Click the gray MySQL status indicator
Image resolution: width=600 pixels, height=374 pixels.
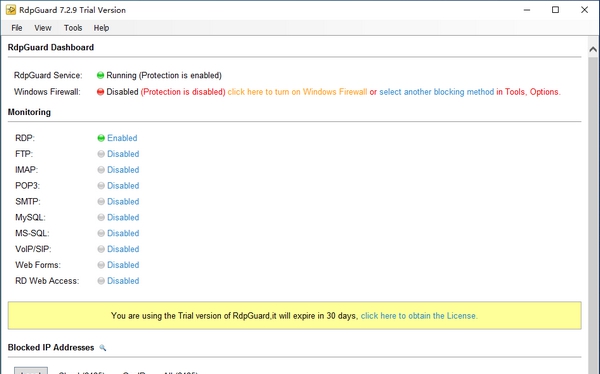101,217
